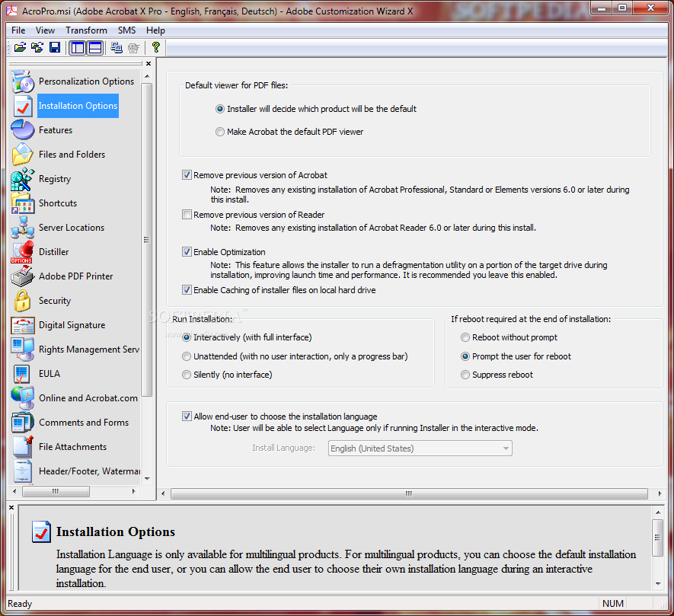This screenshot has width=674, height=616.
Task: Open the Help menu
Action: 155,30
